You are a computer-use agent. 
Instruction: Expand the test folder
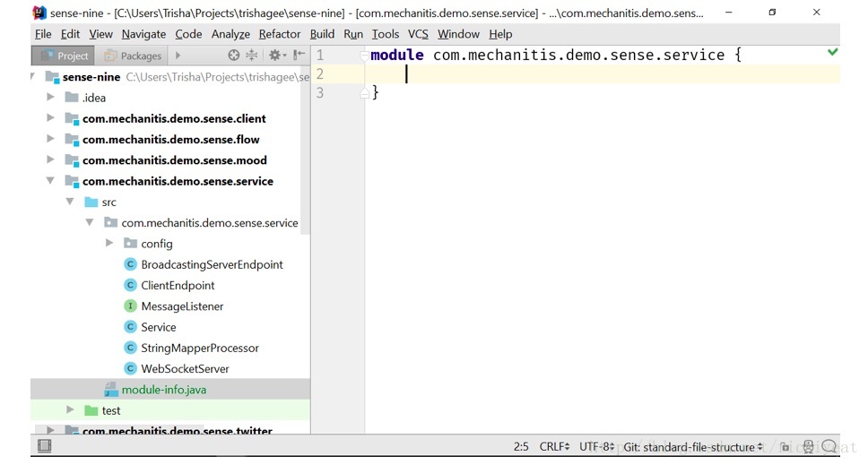[x=70, y=409]
